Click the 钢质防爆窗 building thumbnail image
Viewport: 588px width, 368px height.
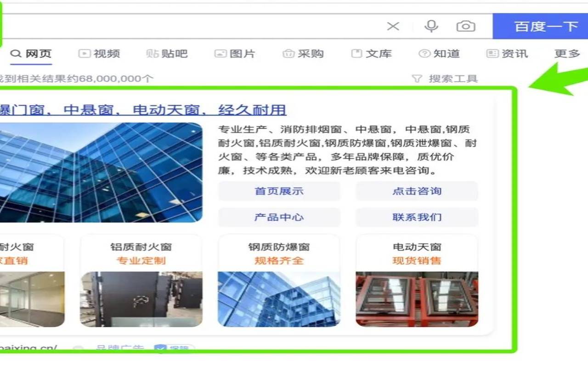279,299
